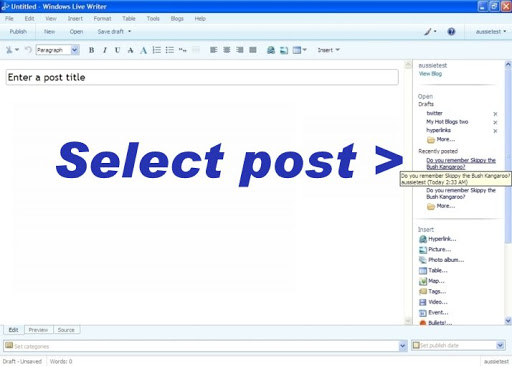Screen dimensions: 512x366
Task: Open aussietest blog account dropdown
Action: 491,32
